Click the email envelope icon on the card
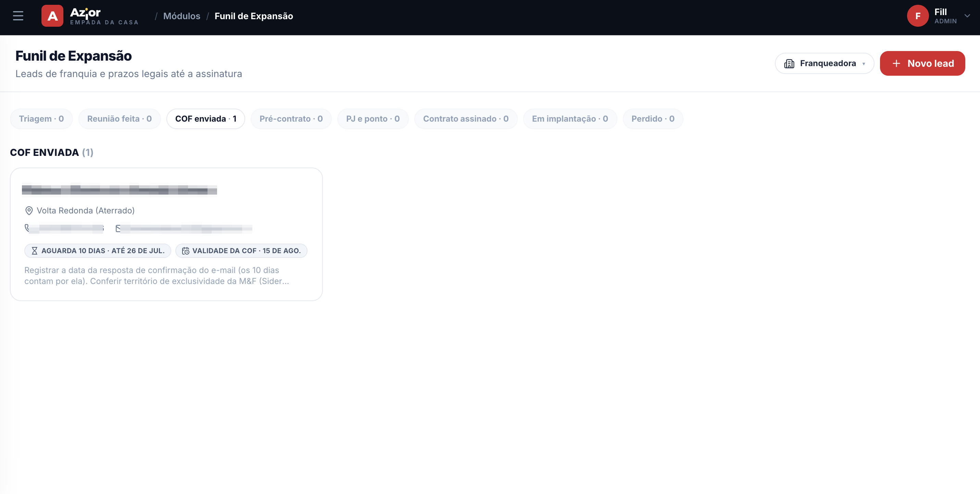Image resolution: width=980 pixels, height=494 pixels. pos(118,229)
